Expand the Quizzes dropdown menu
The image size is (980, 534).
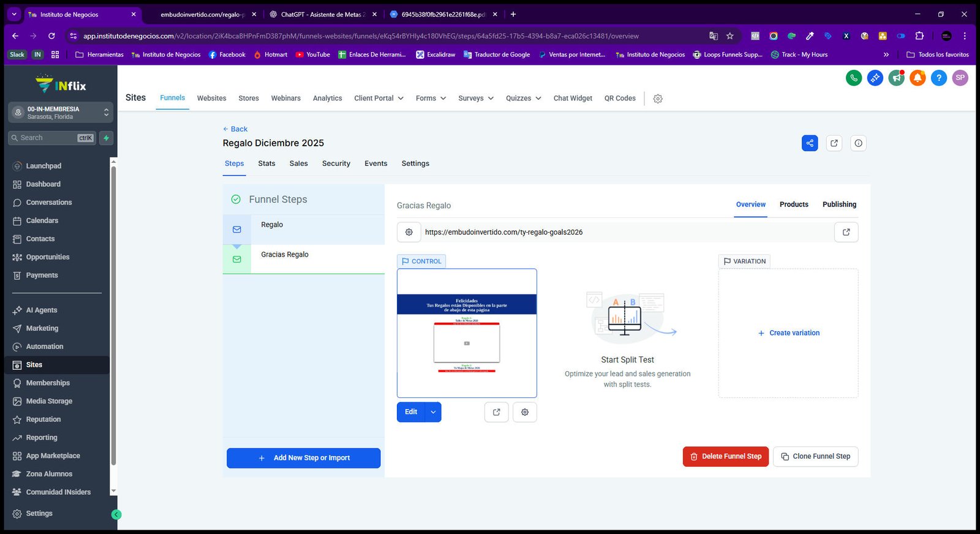tap(524, 98)
